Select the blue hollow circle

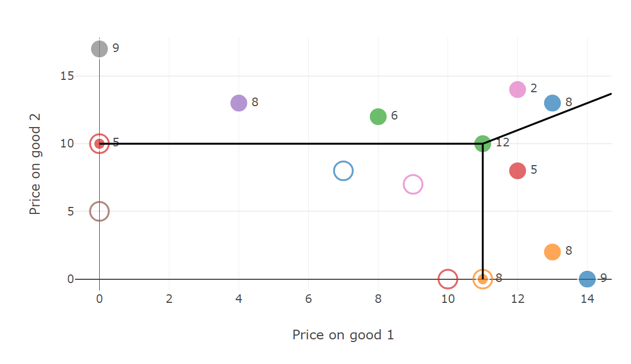[x=343, y=171]
